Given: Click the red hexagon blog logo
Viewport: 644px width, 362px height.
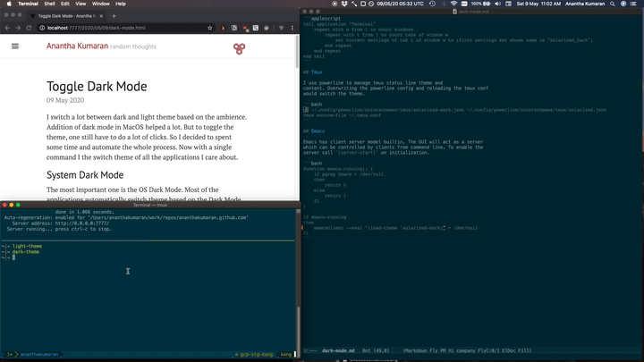Looking at the screenshot, I should (x=239, y=49).
